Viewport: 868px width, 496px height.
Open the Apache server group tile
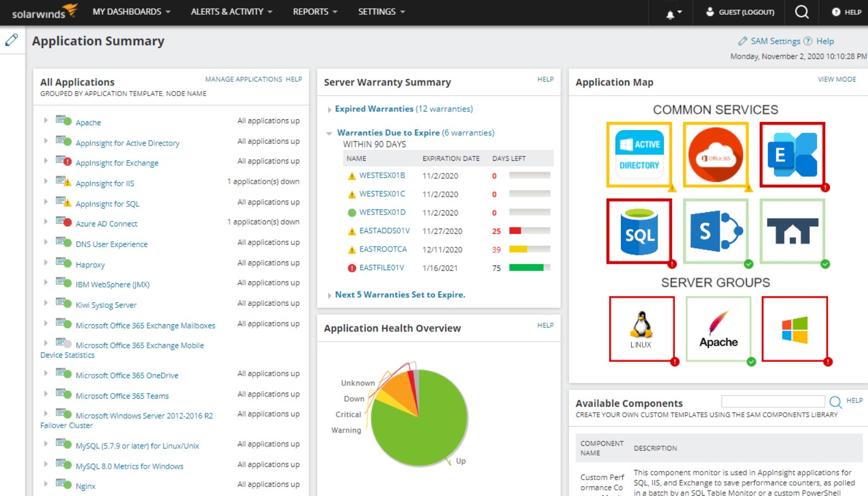click(x=719, y=329)
